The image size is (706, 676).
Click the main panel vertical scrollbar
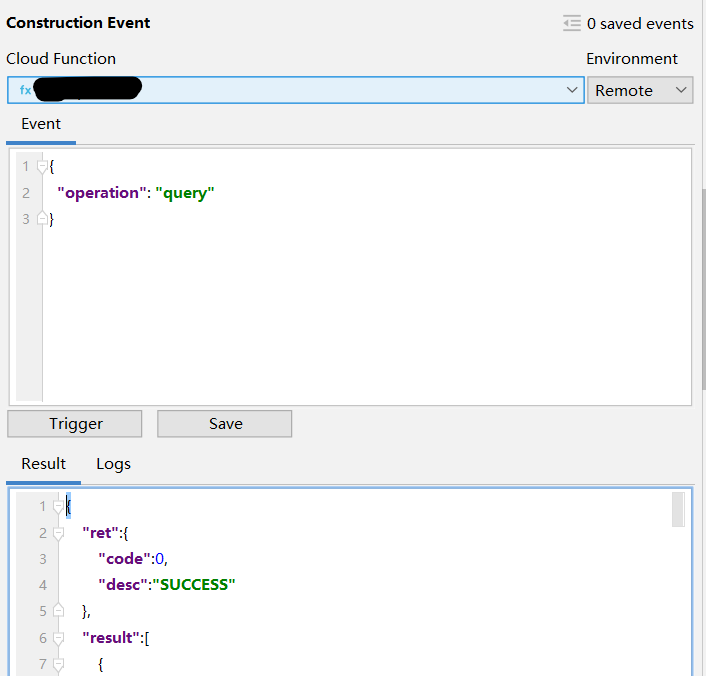tap(703, 288)
